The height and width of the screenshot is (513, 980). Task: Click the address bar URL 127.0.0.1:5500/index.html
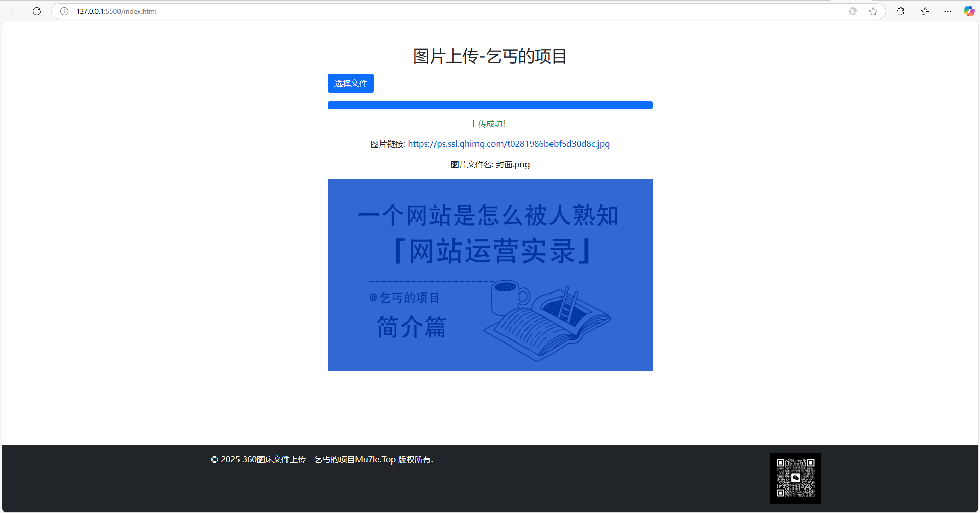click(116, 11)
